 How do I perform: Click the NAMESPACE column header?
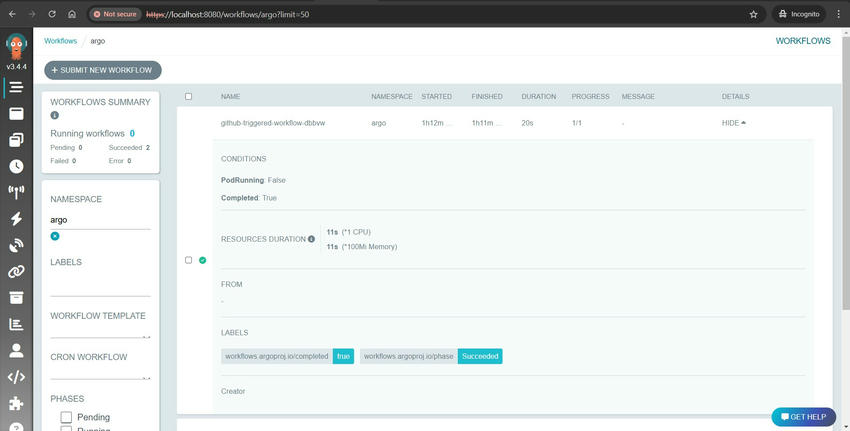coord(392,97)
